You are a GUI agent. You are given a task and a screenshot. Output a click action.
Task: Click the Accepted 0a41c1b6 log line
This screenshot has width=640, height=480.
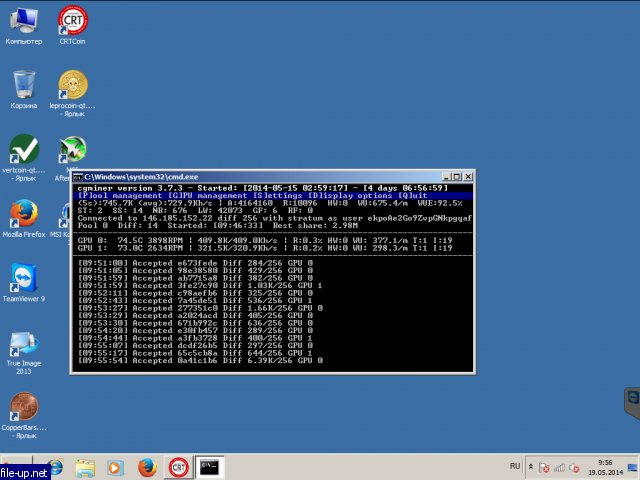pos(200,360)
